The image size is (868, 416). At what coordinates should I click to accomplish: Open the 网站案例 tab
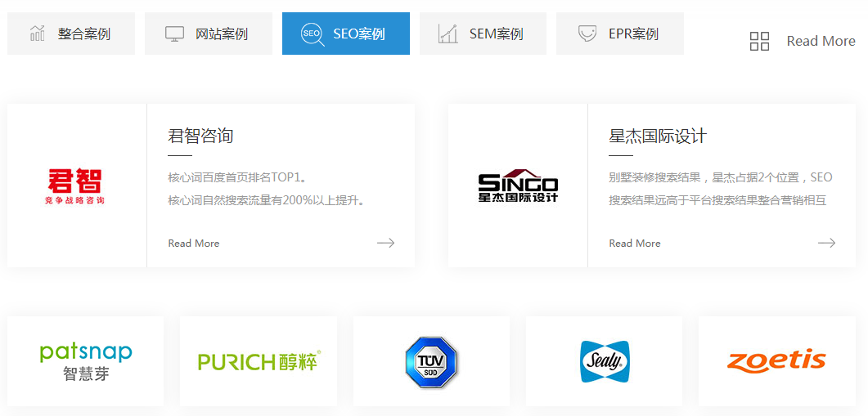click(x=208, y=34)
